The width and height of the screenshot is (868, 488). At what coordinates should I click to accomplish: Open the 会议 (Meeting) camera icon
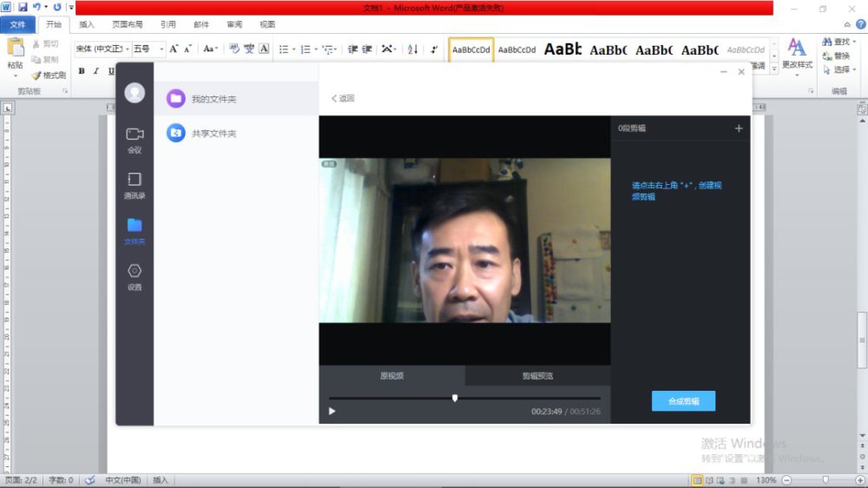pos(135,135)
